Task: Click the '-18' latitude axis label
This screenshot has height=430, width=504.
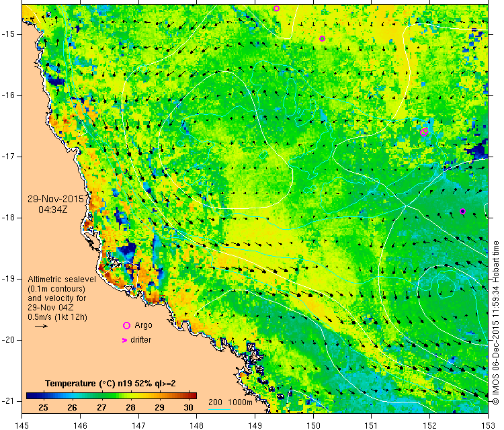Action: click(x=7, y=218)
